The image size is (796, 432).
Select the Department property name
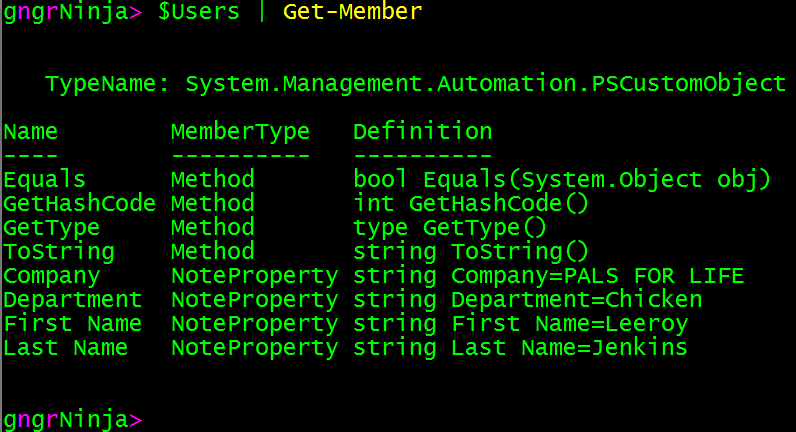click(73, 300)
